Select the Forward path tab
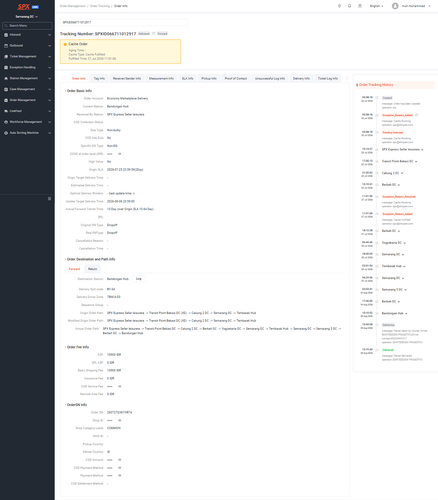 coord(74,269)
